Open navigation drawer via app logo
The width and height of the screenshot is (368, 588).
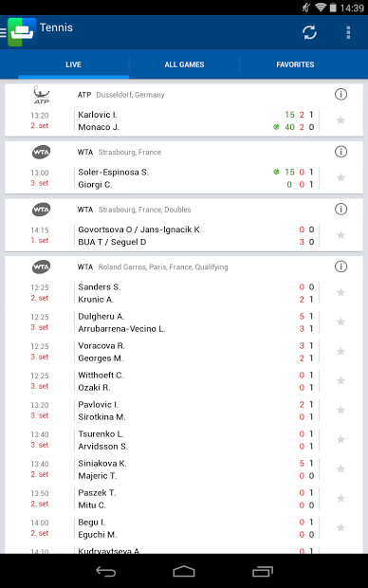coord(19,32)
